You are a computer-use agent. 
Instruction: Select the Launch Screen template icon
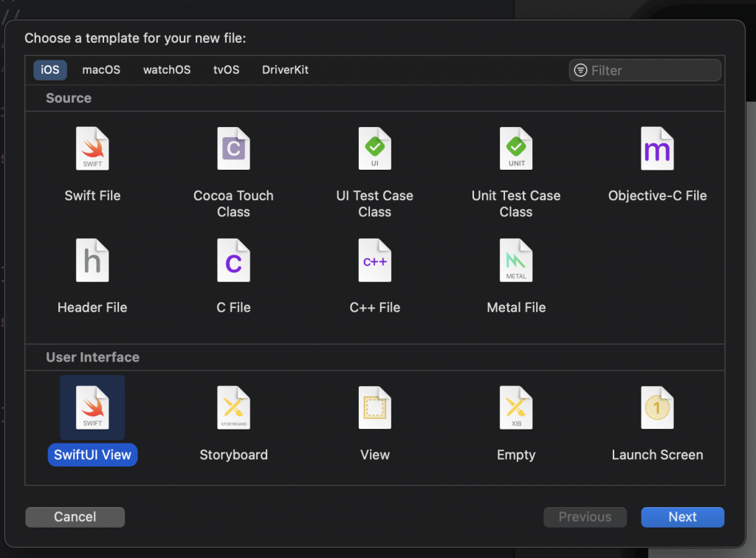coord(657,407)
